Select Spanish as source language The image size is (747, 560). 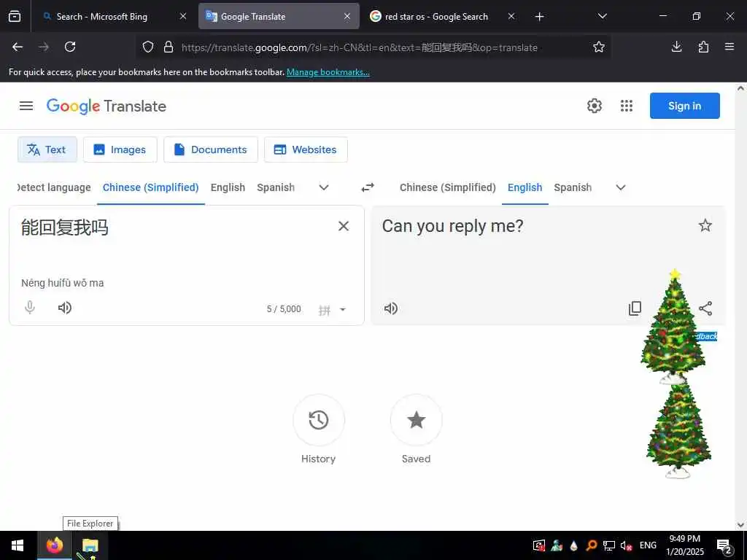point(276,187)
